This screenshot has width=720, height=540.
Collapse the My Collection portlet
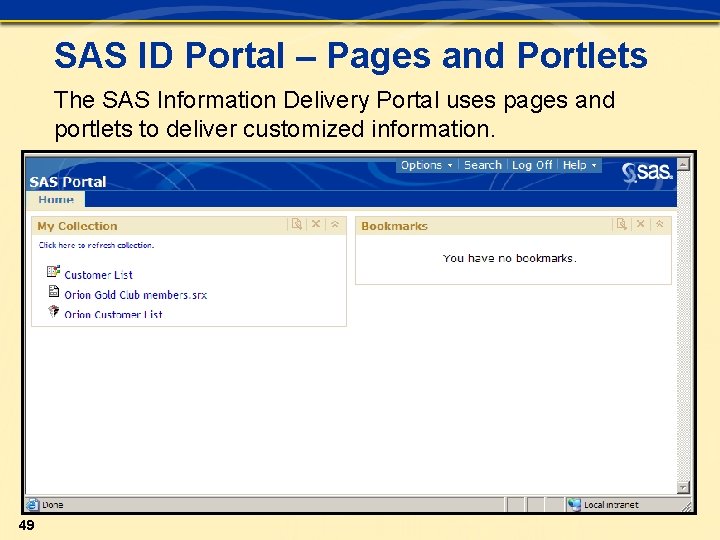pyautogui.click(x=335, y=224)
